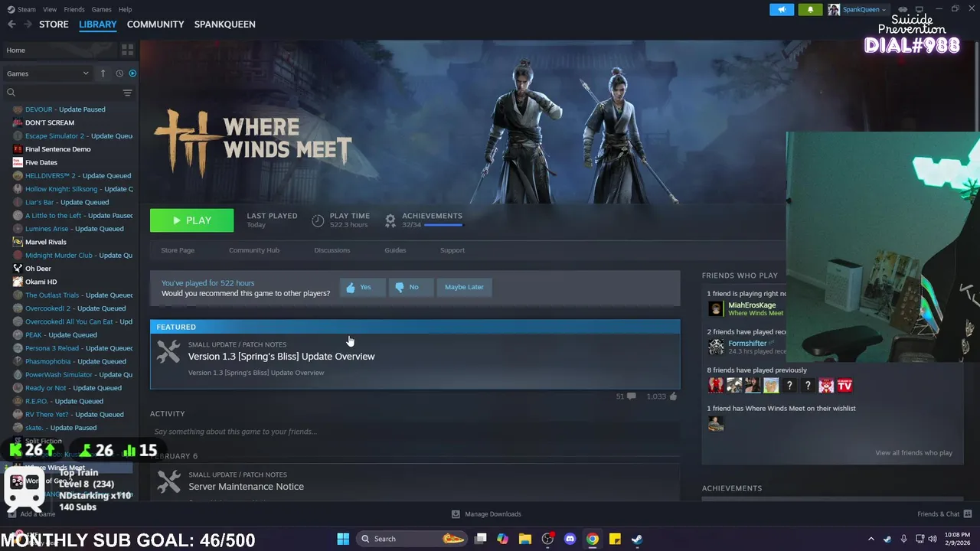Click the activity 'Say something about this game' field
Screen dimensions: 980x551
pos(415,432)
